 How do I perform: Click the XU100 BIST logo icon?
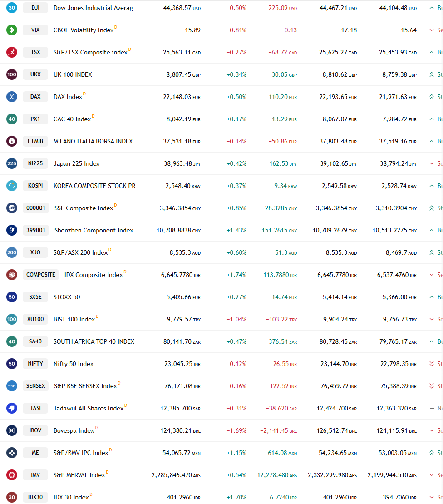click(x=12, y=319)
